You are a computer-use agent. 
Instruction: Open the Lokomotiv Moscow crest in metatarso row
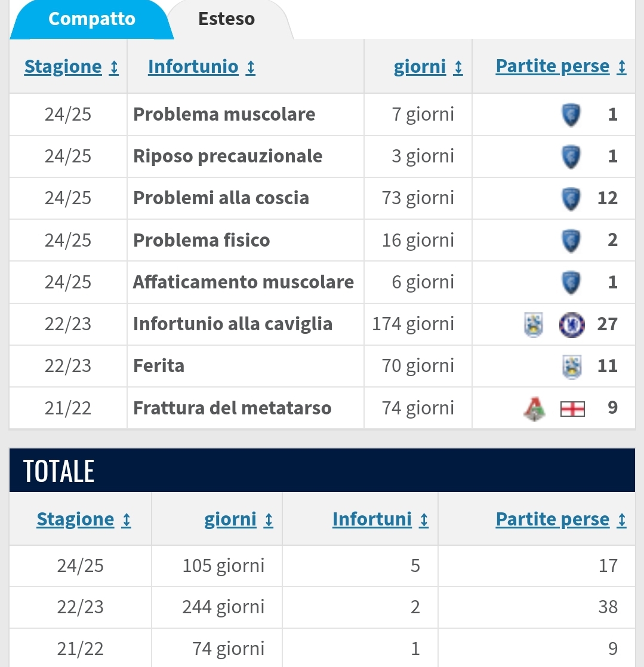click(534, 409)
